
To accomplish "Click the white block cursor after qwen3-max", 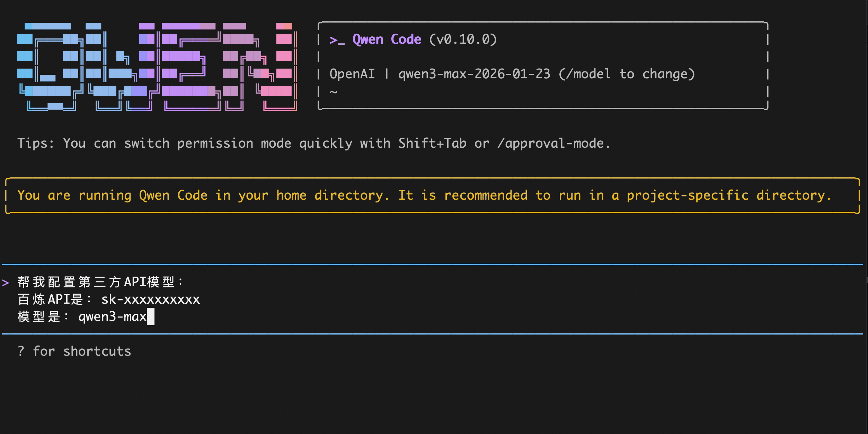I will coord(151,317).
